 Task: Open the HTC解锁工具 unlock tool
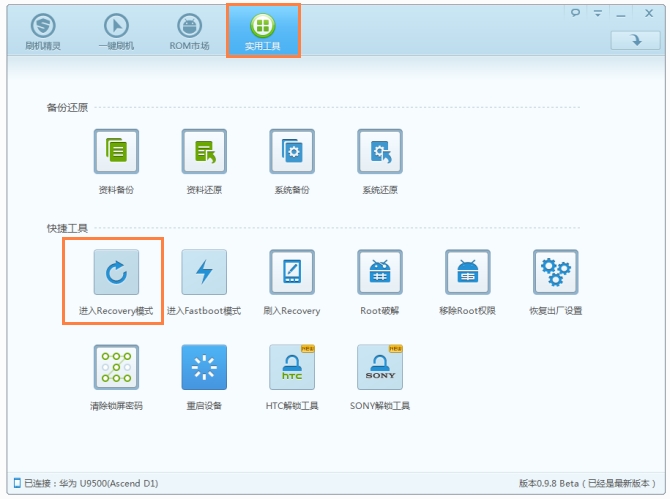(x=292, y=367)
